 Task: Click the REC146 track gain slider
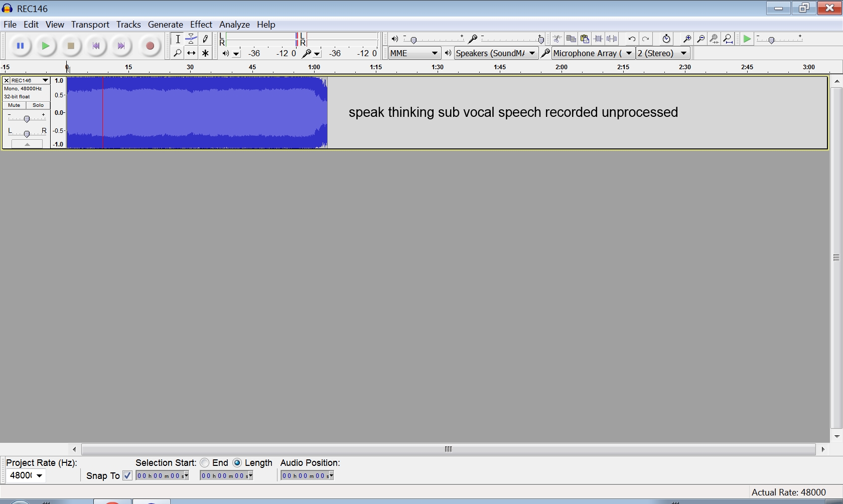click(x=27, y=118)
